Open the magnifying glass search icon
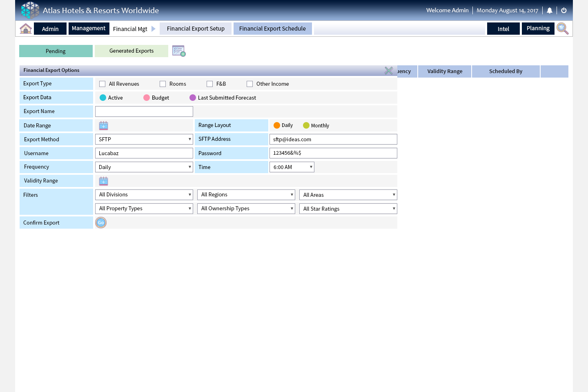 (x=562, y=29)
